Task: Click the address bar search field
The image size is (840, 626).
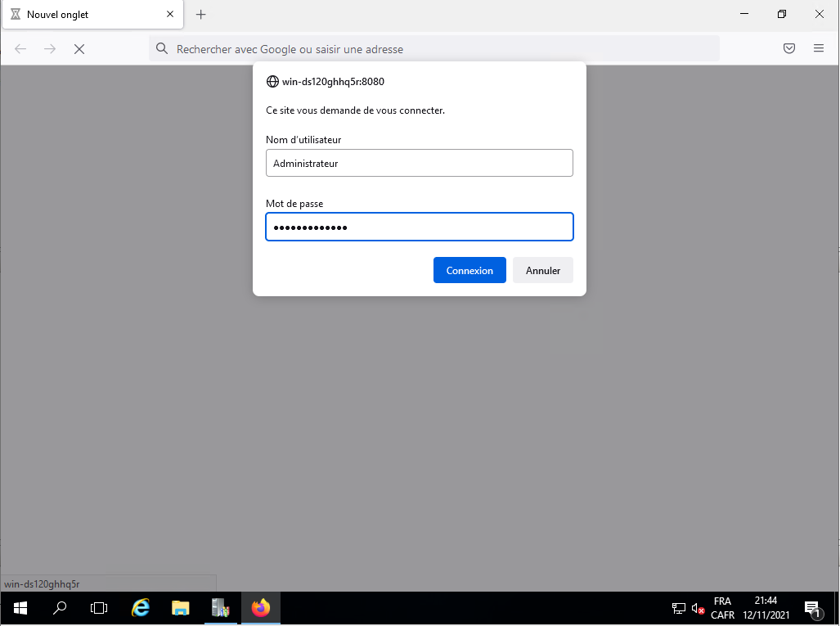Action: 434,49
